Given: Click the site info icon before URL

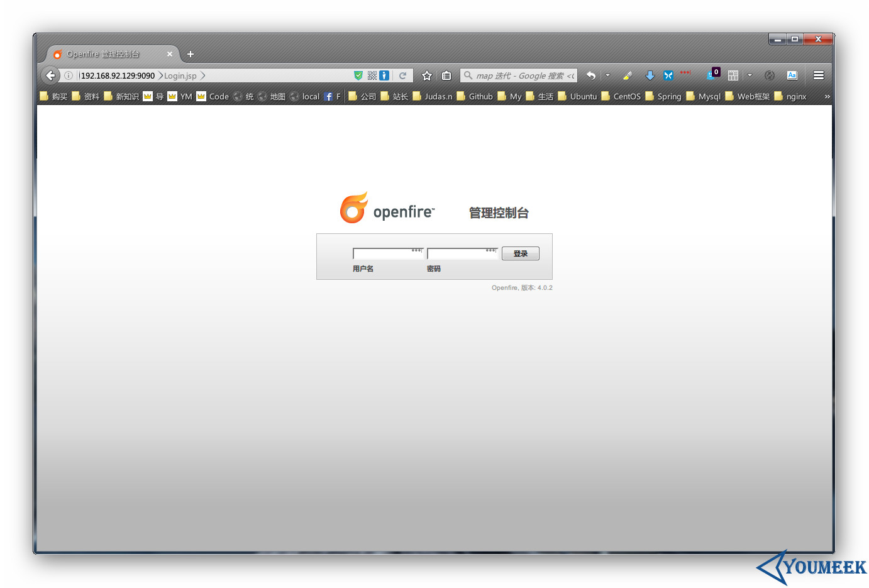Looking at the screenshot, I should pos(69,75).
